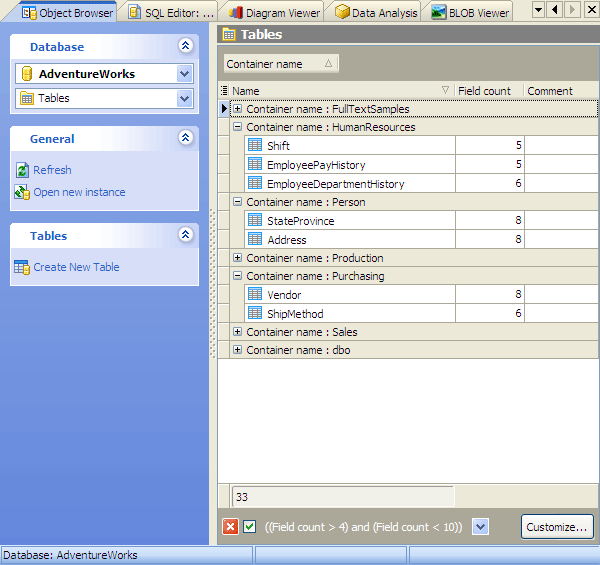Click the Customize... button

[x=557, y=527]
